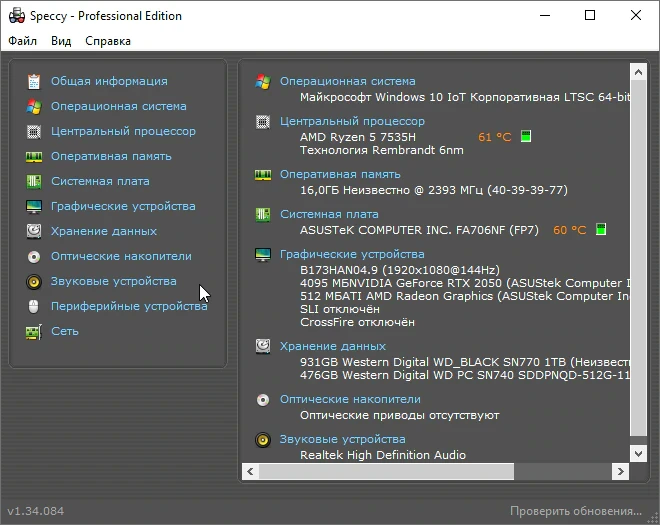The width and height of the screenshot is (660, 525).
Task: Click version label v1.34.084
Action: click(36, 511)
